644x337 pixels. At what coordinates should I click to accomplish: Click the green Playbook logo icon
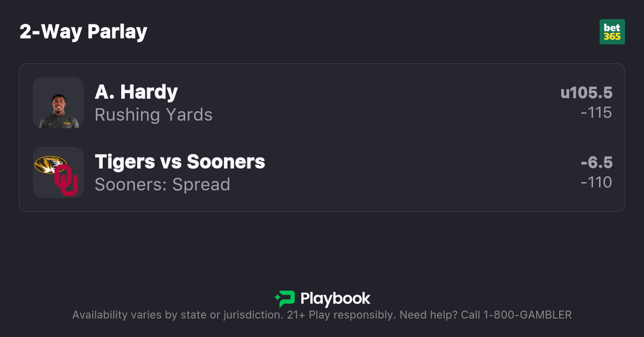click(x=285, y=299)
